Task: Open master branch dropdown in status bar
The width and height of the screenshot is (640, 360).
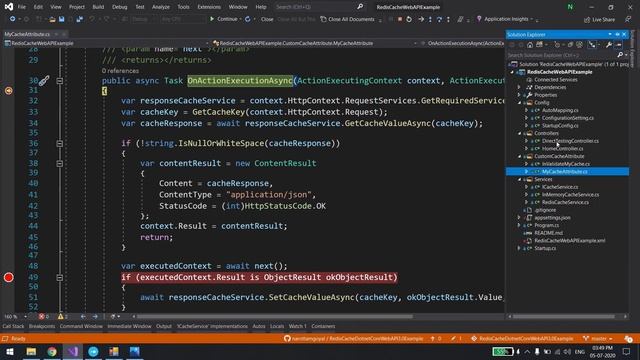Action: click(598, 339)
